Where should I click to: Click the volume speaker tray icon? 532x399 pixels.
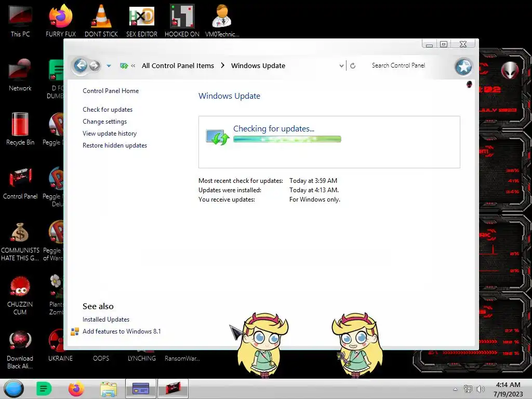coord(480,389)
